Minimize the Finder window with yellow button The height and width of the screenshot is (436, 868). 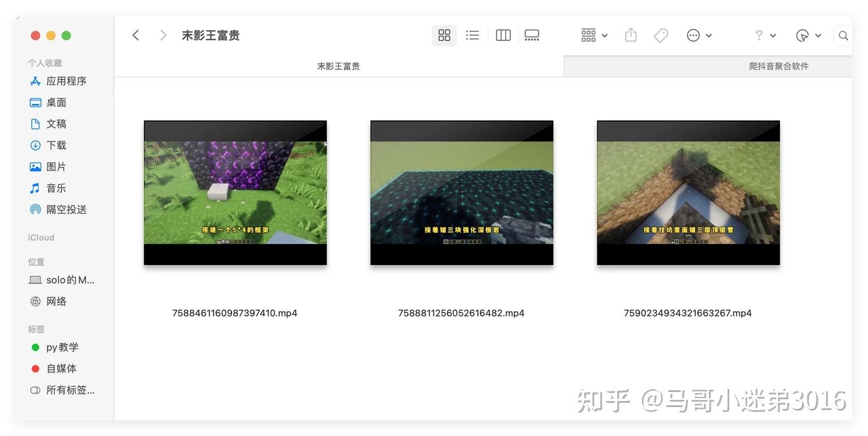[x=51, y=36]
